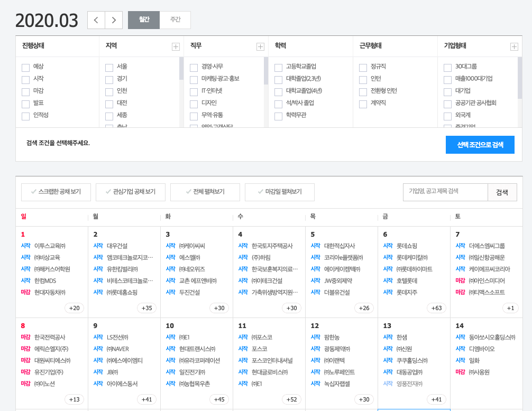Check the 경기 region checkbox
The width and height of the screenshot is (532, 411).
(x=109, y=80)
